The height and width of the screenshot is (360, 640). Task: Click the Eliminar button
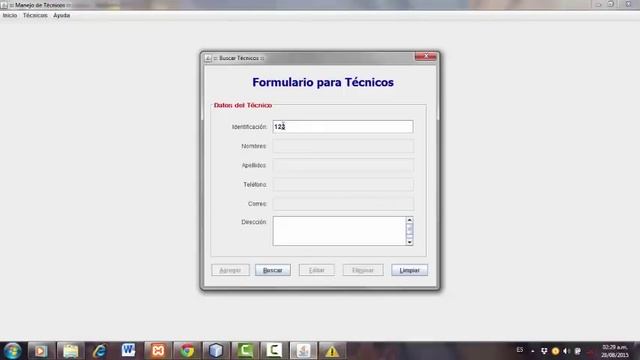point(363,270)
